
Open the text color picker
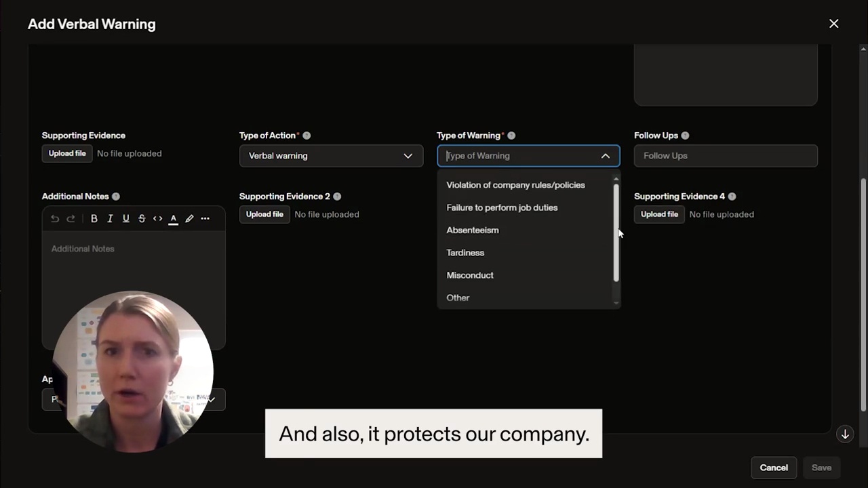(x=174, y=218)
